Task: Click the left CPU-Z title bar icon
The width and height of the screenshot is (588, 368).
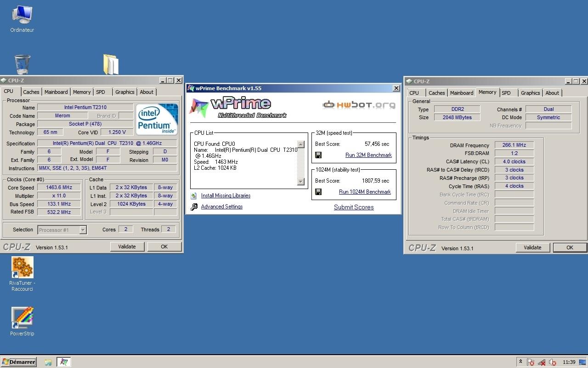Action: pyautogui.click(x=4, y=80)
